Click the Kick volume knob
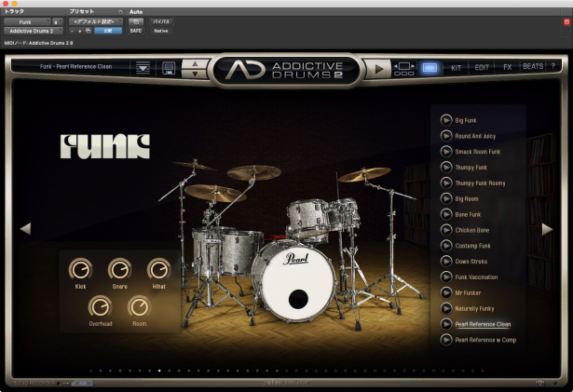 point(80,270)
